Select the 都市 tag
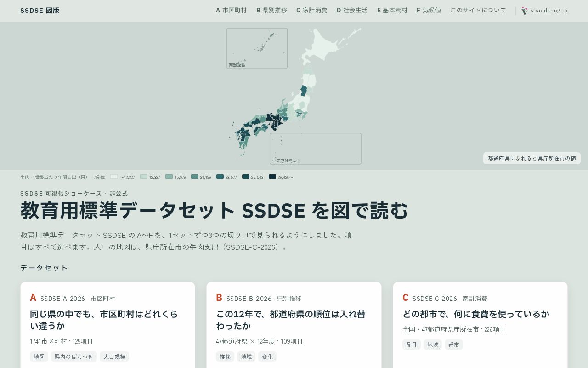The height and width of the screenshot is (368, 588). coord(454,345)
